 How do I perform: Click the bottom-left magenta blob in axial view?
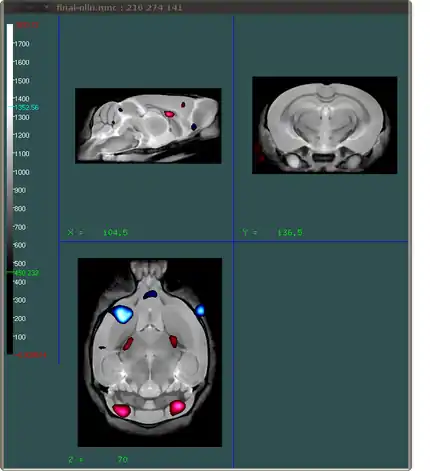[121, 410]
